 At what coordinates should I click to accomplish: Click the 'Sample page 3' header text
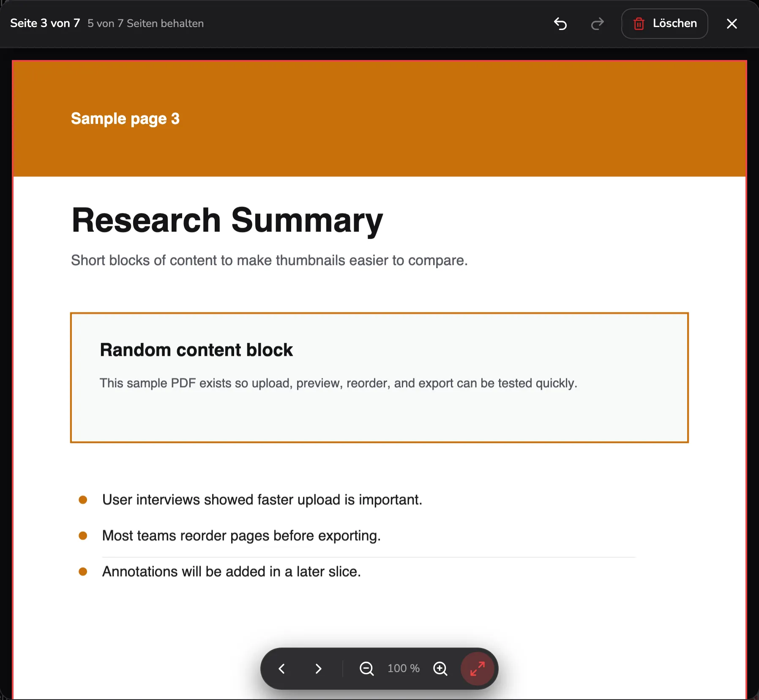click(125, 119)
